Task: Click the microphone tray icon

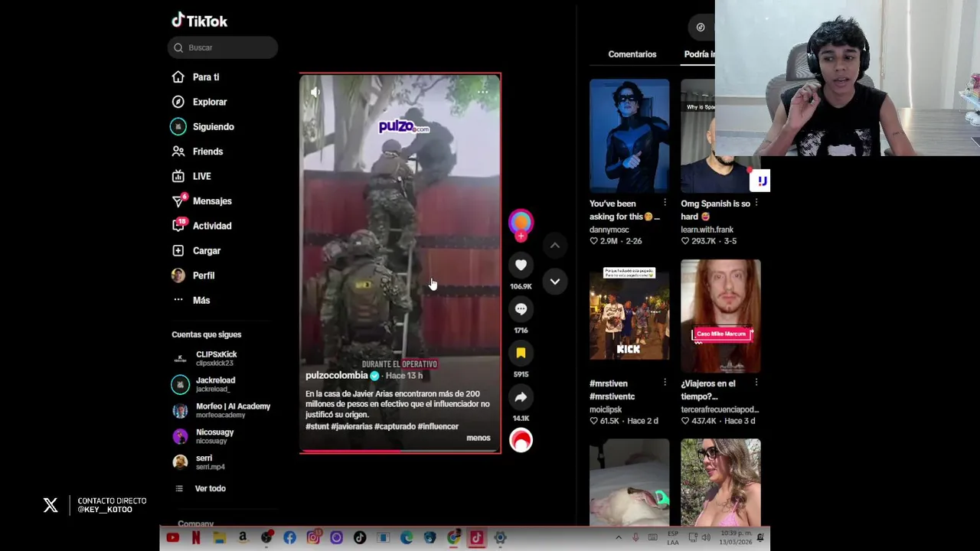Action: (635, 538)
